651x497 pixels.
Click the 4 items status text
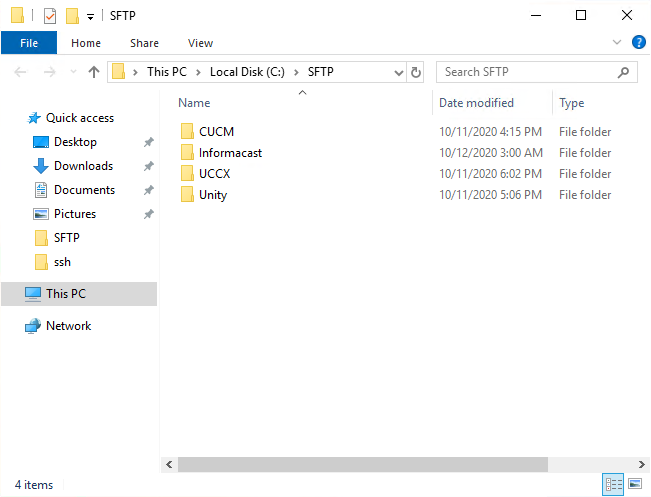(x=34, y=485)
